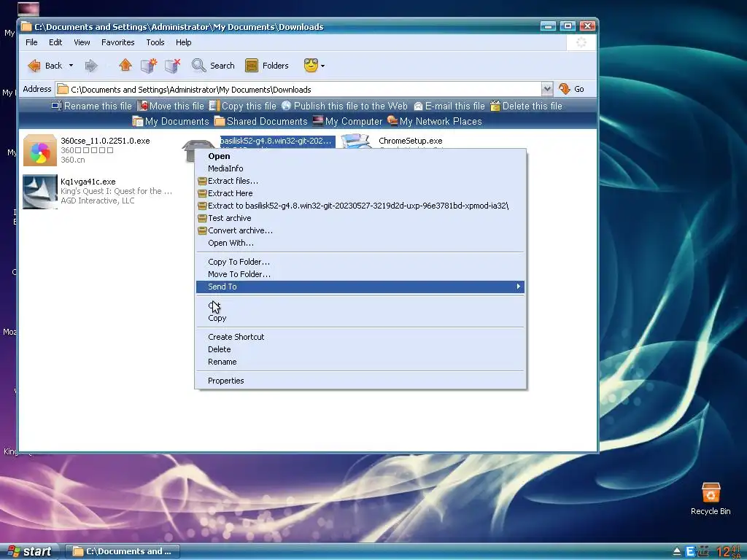
Task: Open the View menu
Action: (82, 42)
